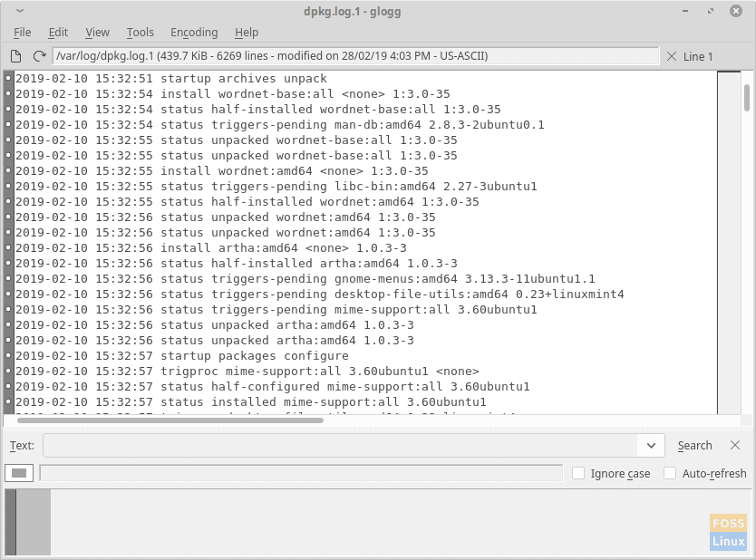
Task: Mark the 'triggers-pending gnome-menus:amd64' line bullet
Action: point(8,278)
